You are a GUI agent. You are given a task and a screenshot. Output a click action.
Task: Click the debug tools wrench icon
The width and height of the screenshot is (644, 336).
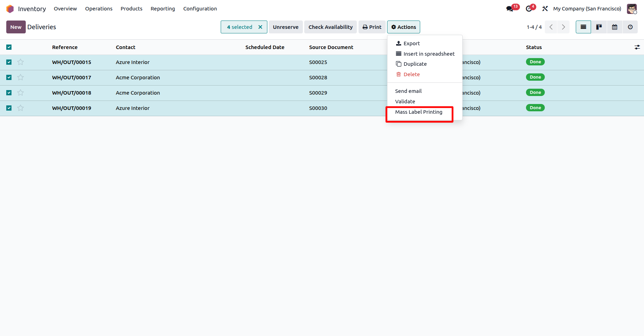pyautogui.click(x=545, y=9)
